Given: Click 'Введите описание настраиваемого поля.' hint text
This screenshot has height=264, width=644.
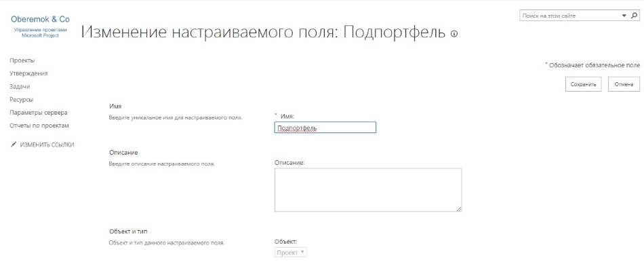Looking at the screenshot, I should [x=161, y=164].
